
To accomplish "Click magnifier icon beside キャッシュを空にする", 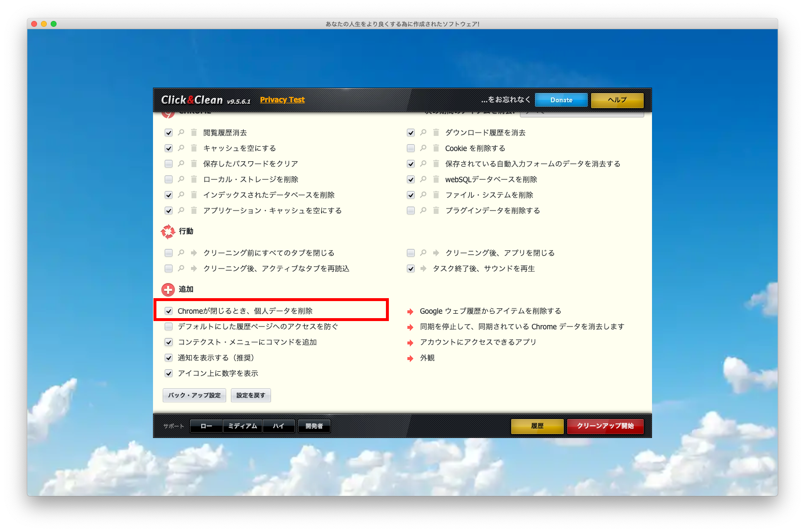I will [x=181, y=148].
